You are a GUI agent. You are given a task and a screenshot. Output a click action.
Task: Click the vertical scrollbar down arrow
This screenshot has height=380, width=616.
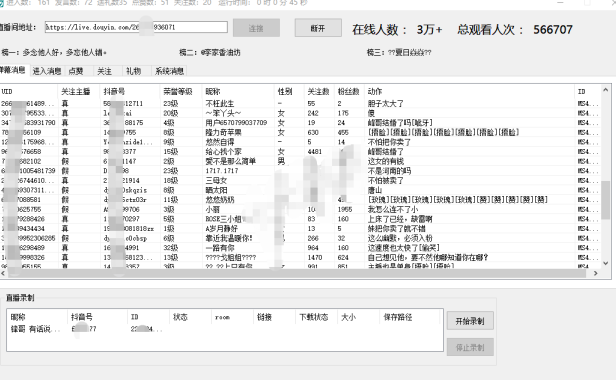point(605,263)
